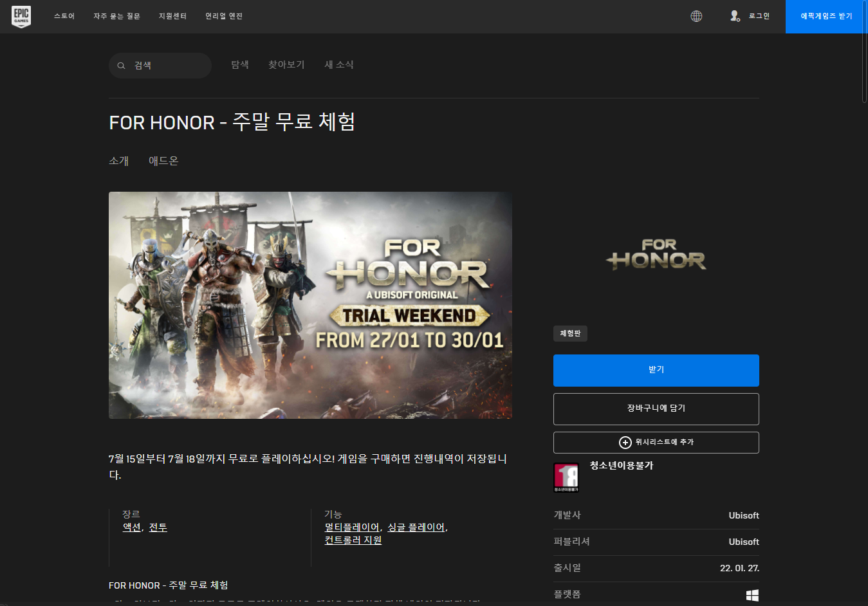868x606 pixels.
Task: Open the 전투 genre link
Action: click(x=158, y=528)
